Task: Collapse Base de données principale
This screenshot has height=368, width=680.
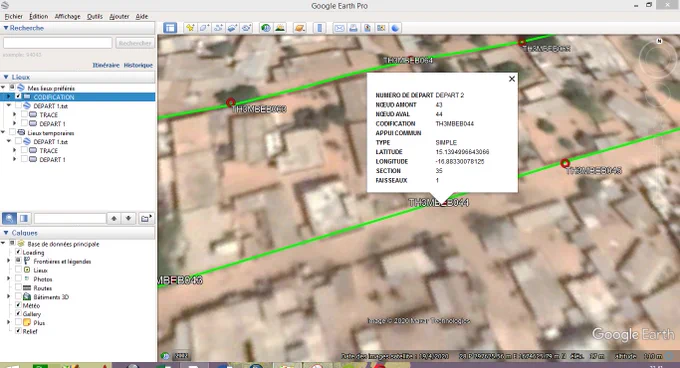Action: click(x=3, y=244)
